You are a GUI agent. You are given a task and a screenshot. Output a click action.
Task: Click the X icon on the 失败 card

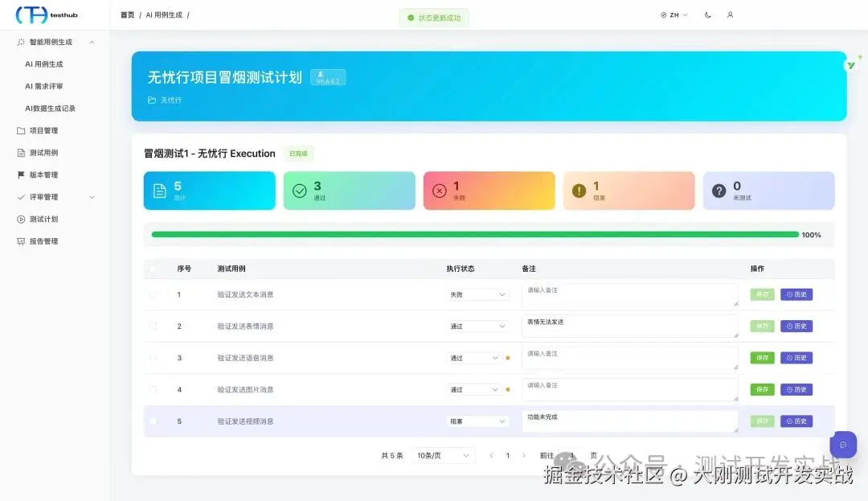(x=440, y=191)
